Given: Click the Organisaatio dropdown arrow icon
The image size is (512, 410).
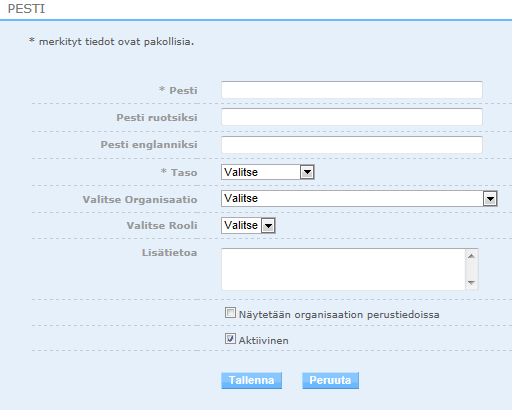Looking at the screenshot, I should click(490, 199).
